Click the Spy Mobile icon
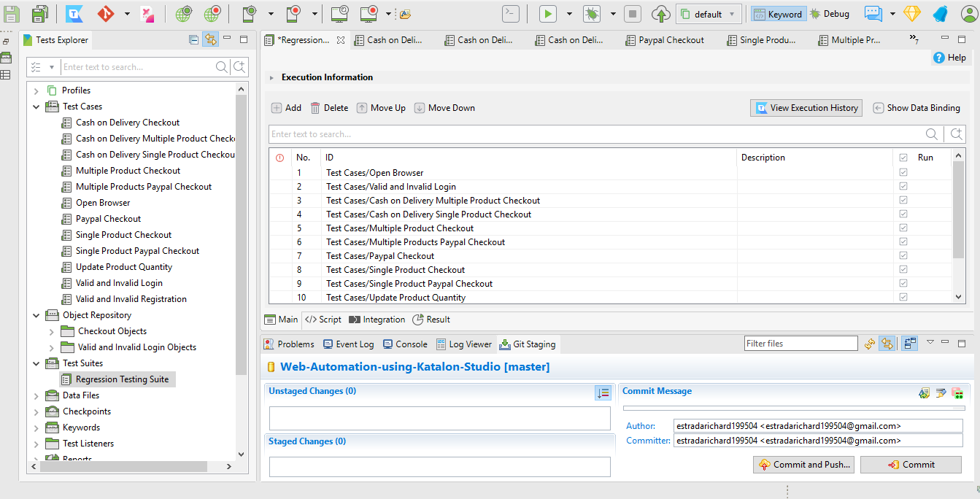This screenshot has height=499, width=980. point(250,13)
